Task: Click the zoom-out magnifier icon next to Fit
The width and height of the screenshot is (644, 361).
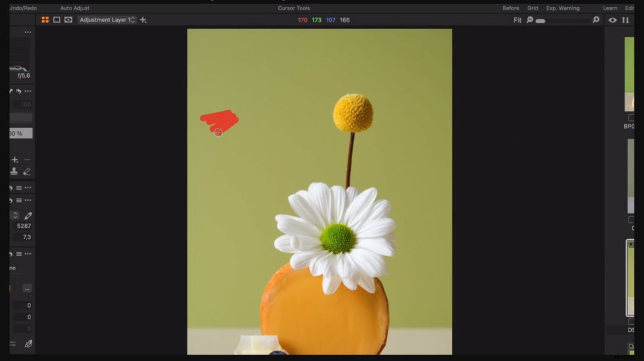Action: 530,20
